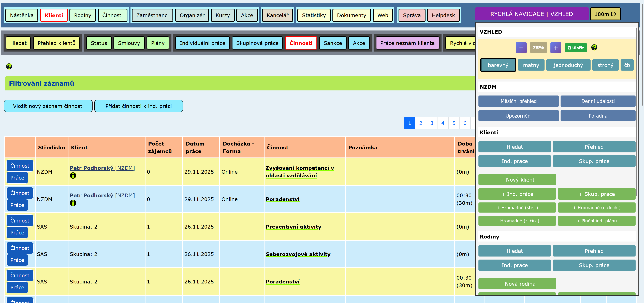This screenshot has height=303, width=644.
Task: Click the 75% zoom level indicator
Action: click(538, 48)
